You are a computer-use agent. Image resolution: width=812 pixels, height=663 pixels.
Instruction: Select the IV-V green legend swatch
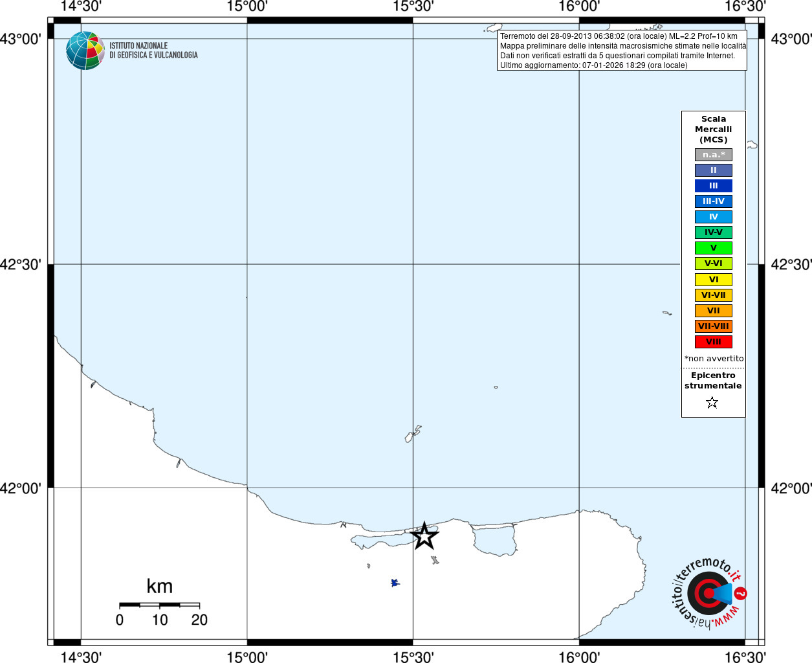point(714,232)
